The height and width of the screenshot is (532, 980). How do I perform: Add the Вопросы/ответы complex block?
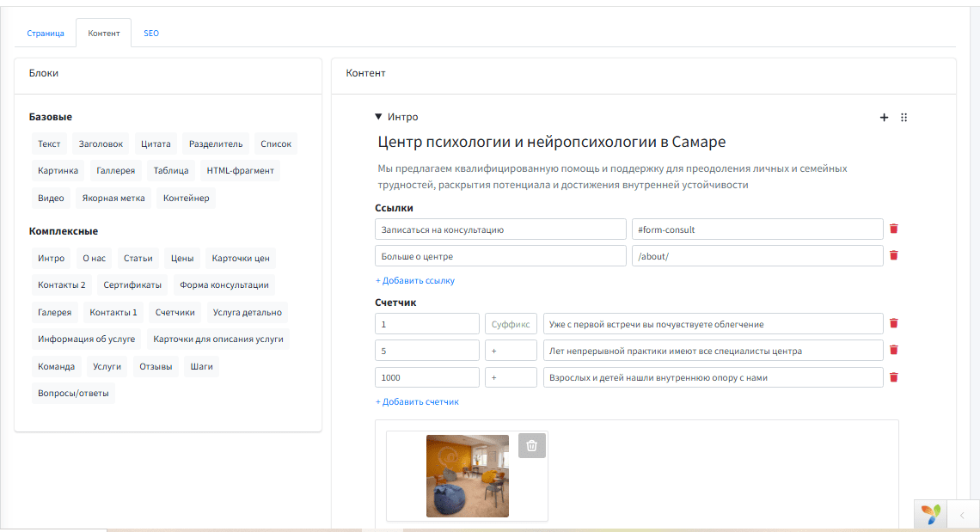pyautogui.click(x=74, y=394)
